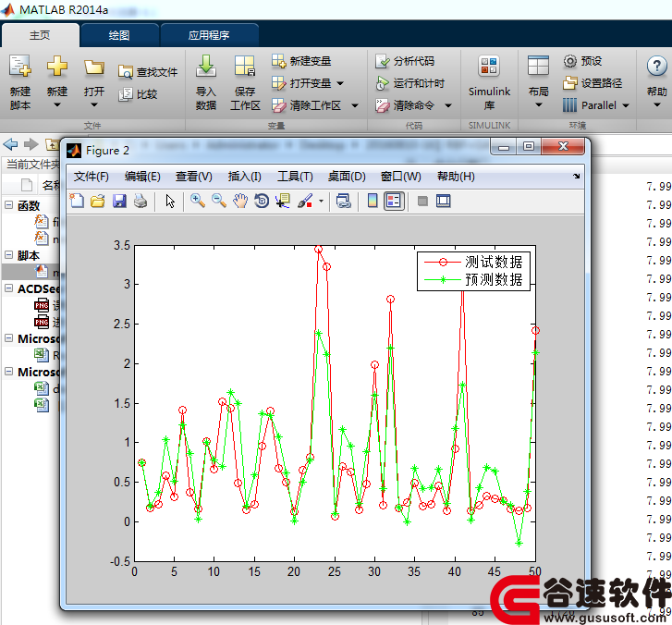
Task: Click Find Files (查找文件)
Action: (148, 72)
